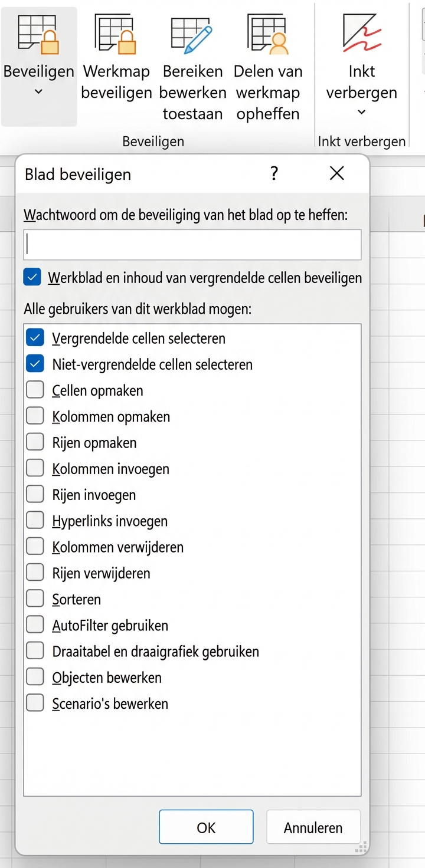The width and height of the screenshot is (425, 868).
Task: Allow Hyperlinks invoegen by checking it
Action: (x=35, y=520)
